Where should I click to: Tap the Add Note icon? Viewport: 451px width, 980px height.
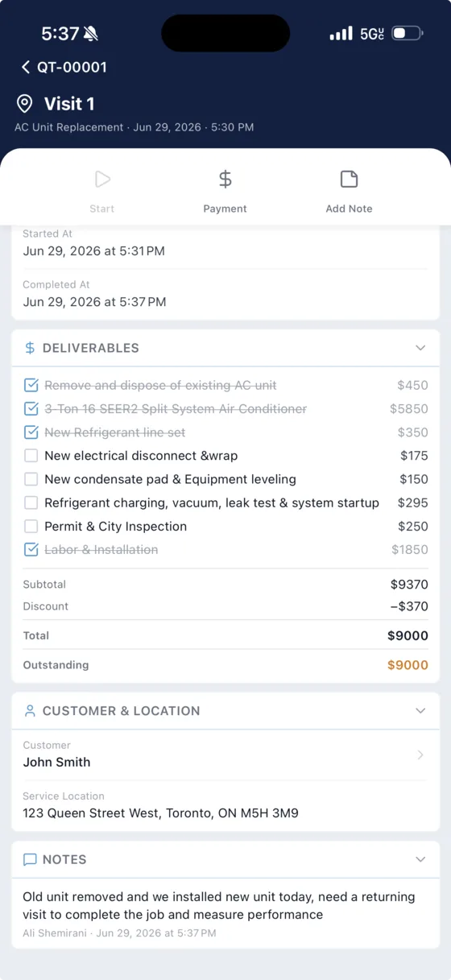349,180
